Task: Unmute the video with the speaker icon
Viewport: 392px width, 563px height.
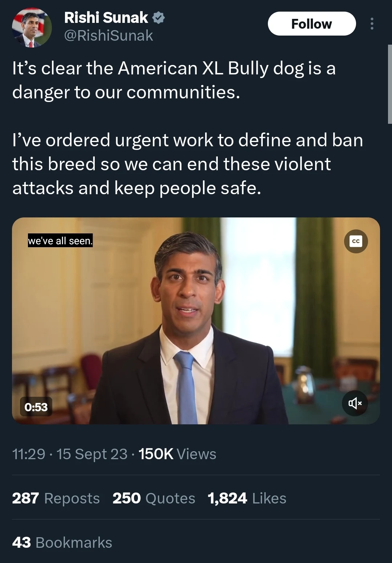Action: point(355,403)
